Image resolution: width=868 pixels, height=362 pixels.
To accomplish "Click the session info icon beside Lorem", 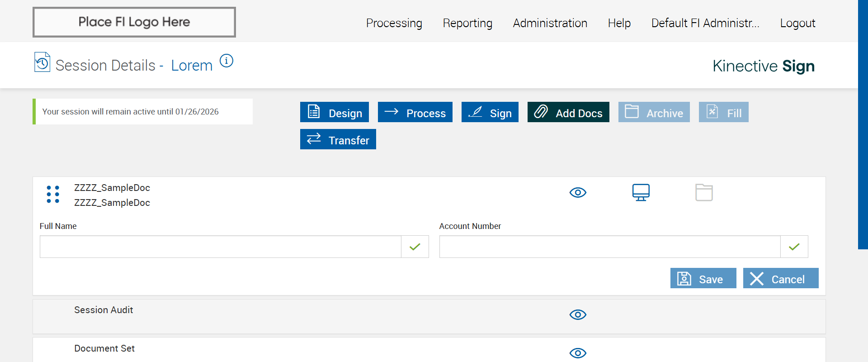I will tap(226, 61).
